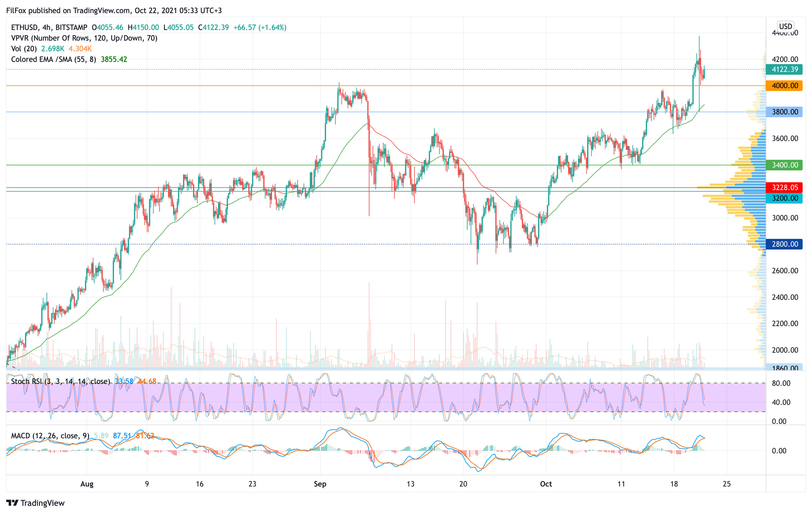Click the green 3400.00 price label

pyautogui.click(x=784, y=165)
